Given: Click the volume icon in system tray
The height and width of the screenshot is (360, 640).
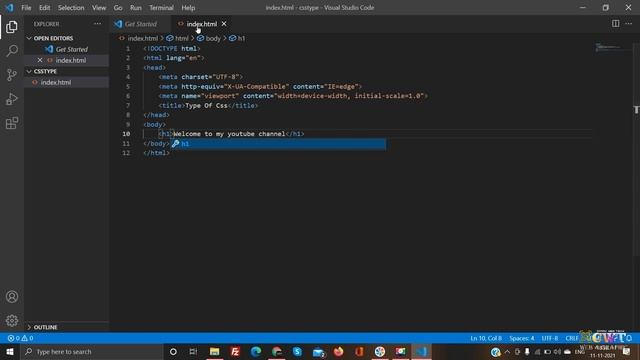Looking at the screenshot, I should [557, 351].
